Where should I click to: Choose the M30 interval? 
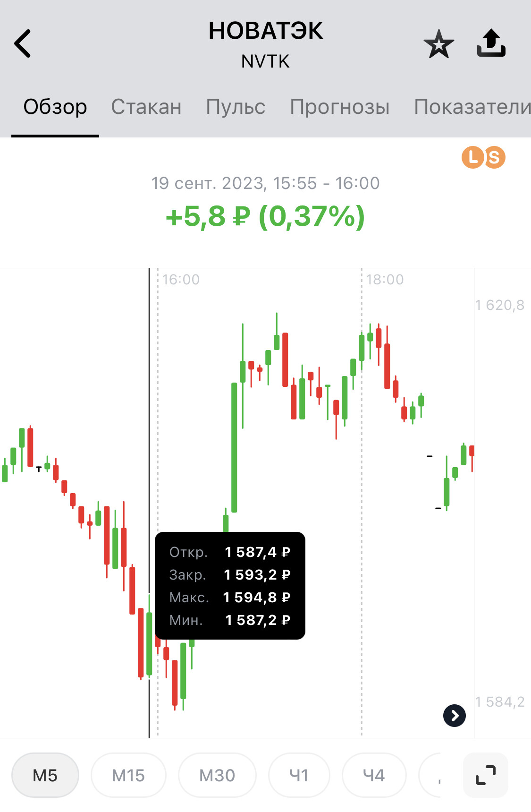(x=217, y=775)
